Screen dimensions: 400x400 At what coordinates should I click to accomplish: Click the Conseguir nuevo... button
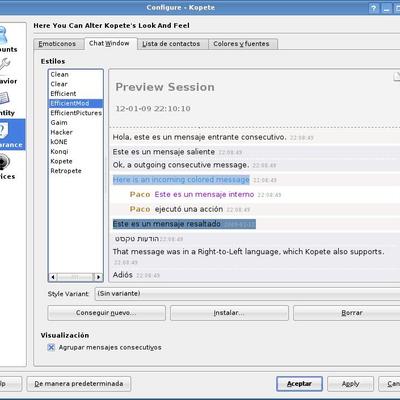pyautogui.click(x=106, y=313)
